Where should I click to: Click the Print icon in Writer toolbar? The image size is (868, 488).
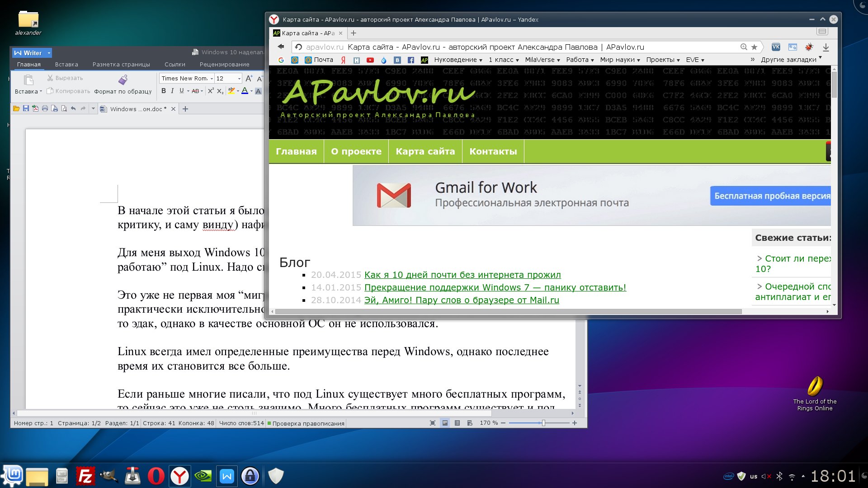click(45, 108)
